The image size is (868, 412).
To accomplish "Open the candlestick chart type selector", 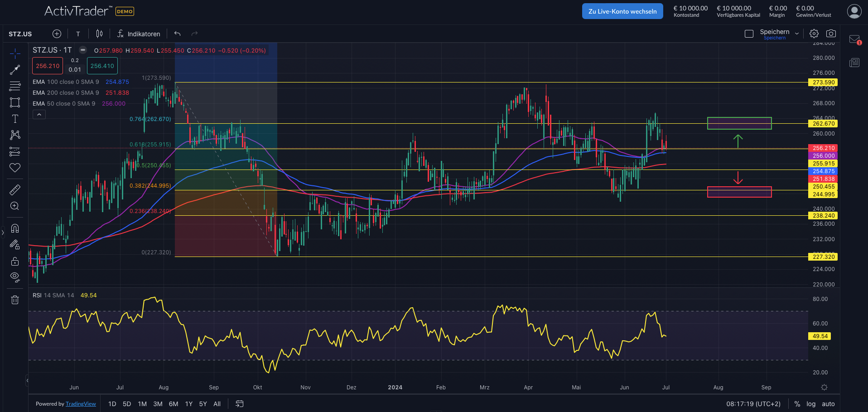I will click(99, 34).
